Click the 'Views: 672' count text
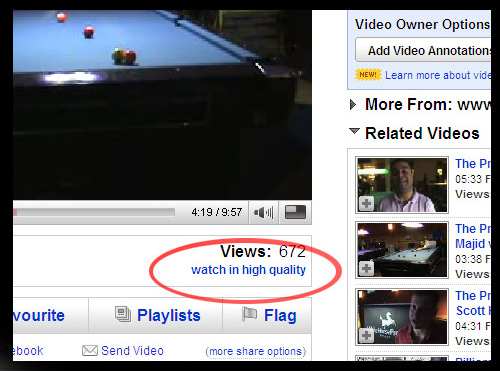500x371 pixels. click(263, 251)
